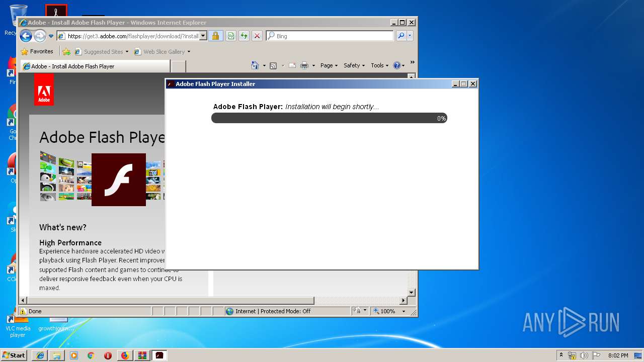
Task: Click the "High Performance" heading
Action: pyautogui.click(x=70, y=242)
